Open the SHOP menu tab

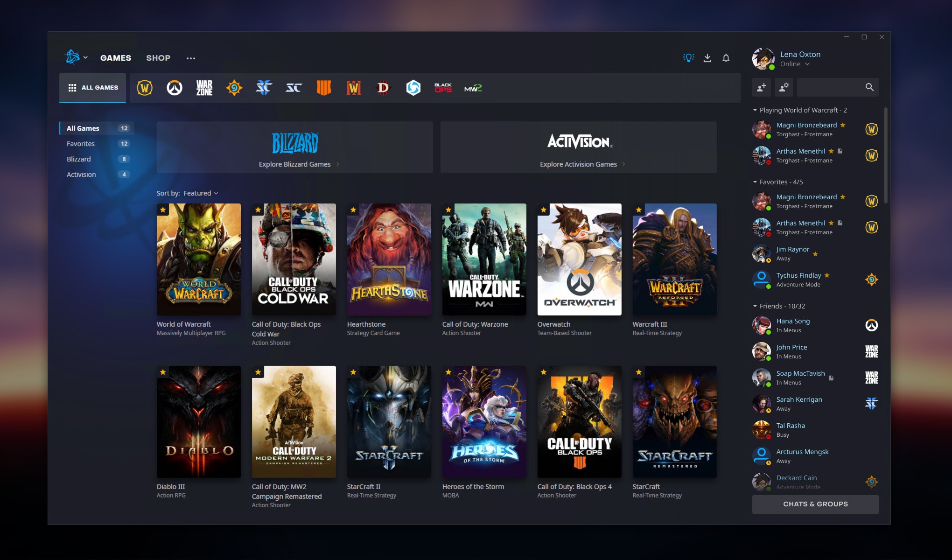[158, 58]
